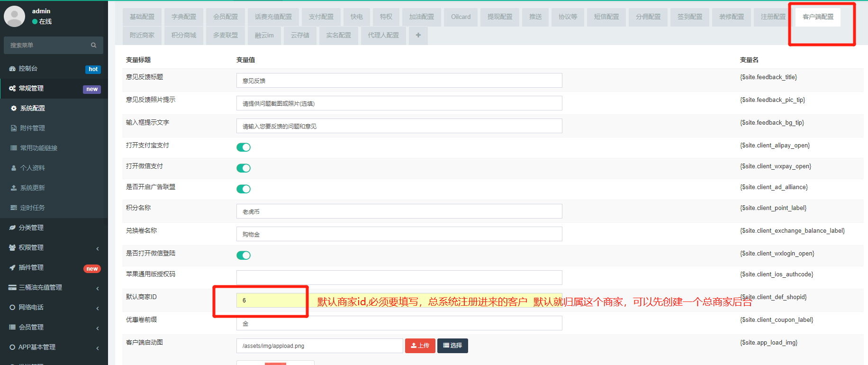Click the 系统更新 upload icon
Image resolution: width=868 pixels, height=365 pixels.
(x=14, y=188)
